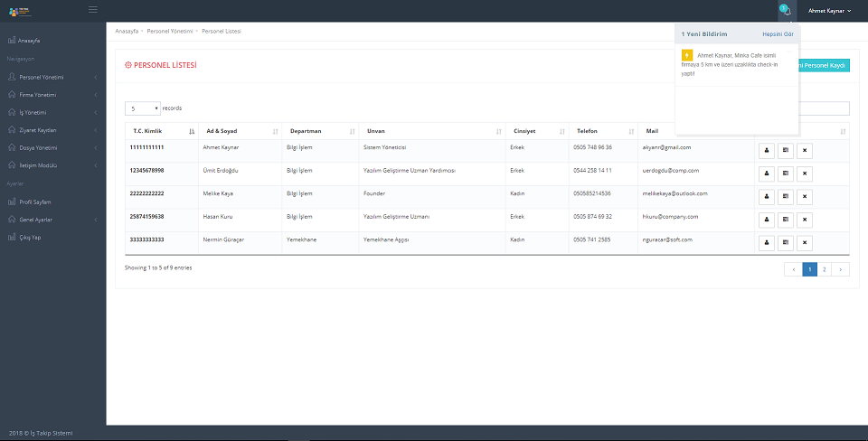
Task: Expand Firma Yönetimi sidebar menu
Action: [x=52, y=95]
